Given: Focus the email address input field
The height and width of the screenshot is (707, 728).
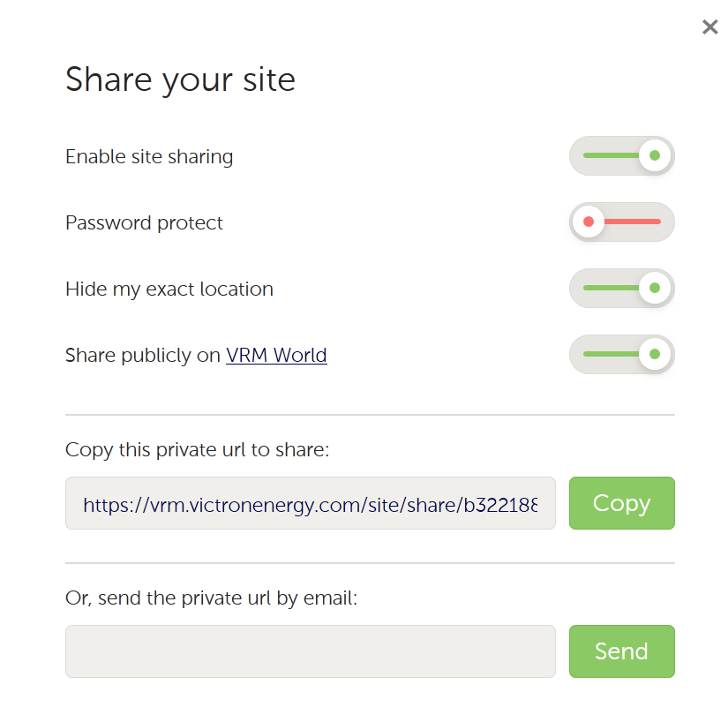Looking at the screenshot, I should click(310, 651).
